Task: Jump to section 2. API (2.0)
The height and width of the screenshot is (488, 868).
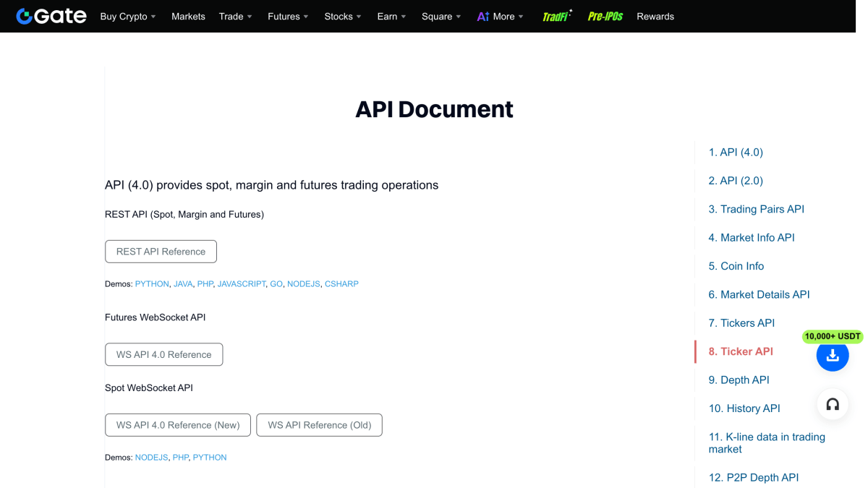Action: [736, 181]
